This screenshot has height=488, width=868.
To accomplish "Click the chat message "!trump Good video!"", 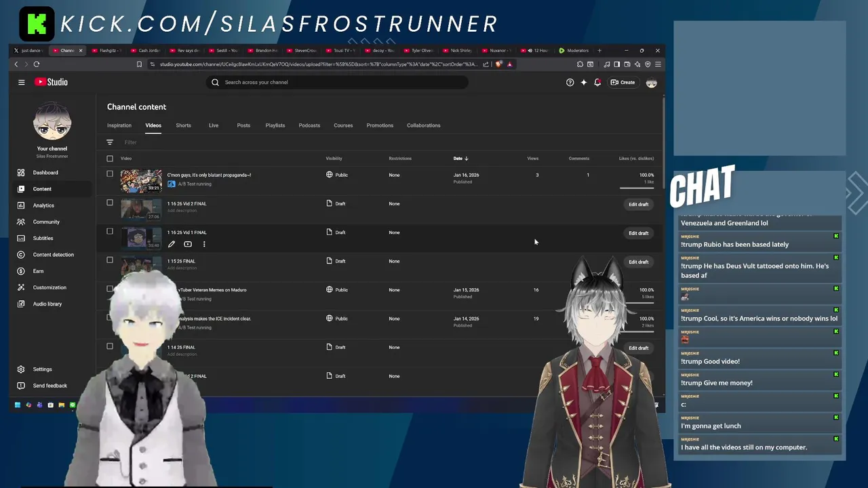I will pyautogui.click(x=710, y=361).
